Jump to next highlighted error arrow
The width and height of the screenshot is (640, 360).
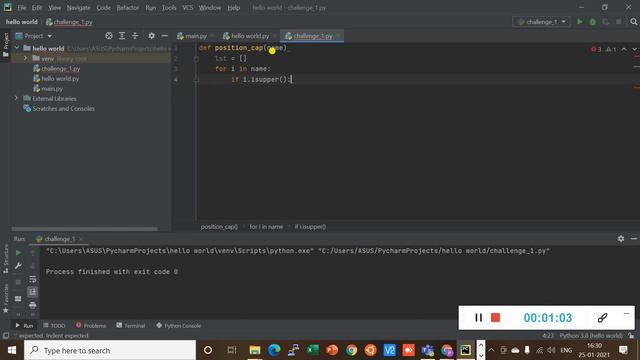634,49
